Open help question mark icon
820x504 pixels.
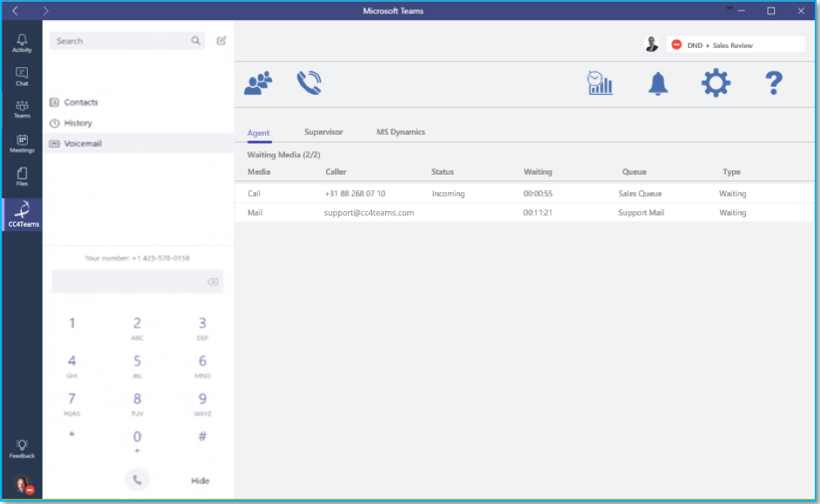click(773, 83)
